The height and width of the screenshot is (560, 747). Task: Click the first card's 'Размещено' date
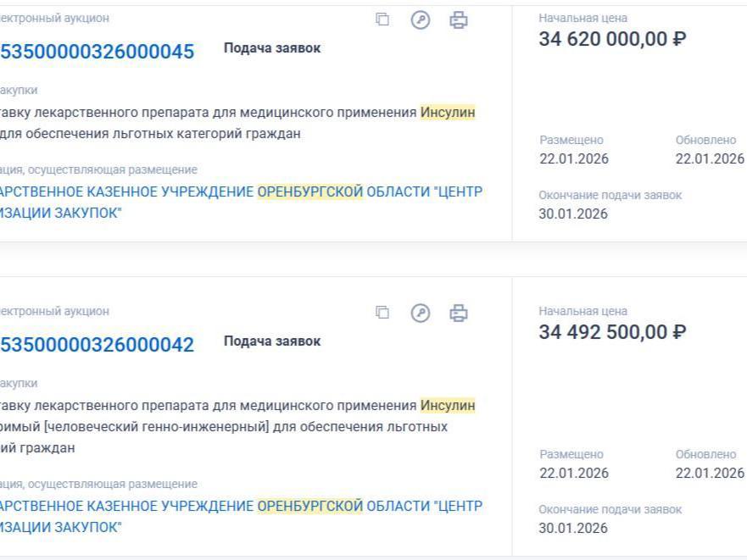click(x=574, y=159)
